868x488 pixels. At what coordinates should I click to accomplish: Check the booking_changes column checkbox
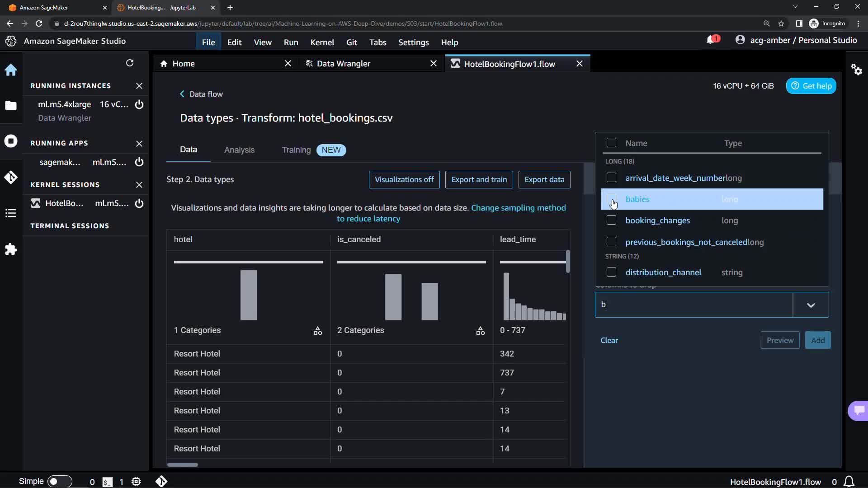[611, 220]
